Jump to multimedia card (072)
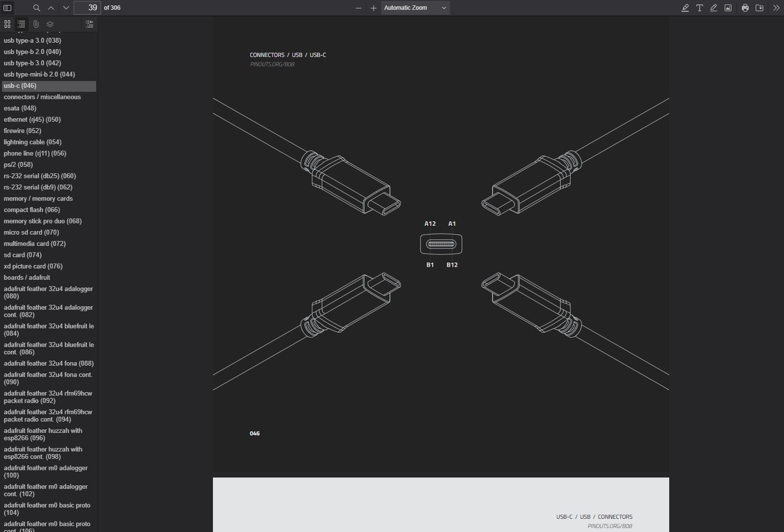784x532 pixels. 35,244
